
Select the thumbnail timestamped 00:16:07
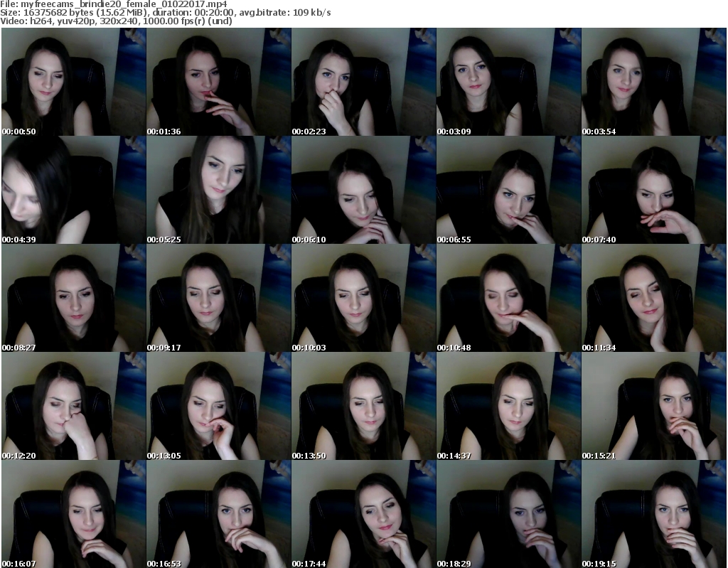[x=73, y=514]
